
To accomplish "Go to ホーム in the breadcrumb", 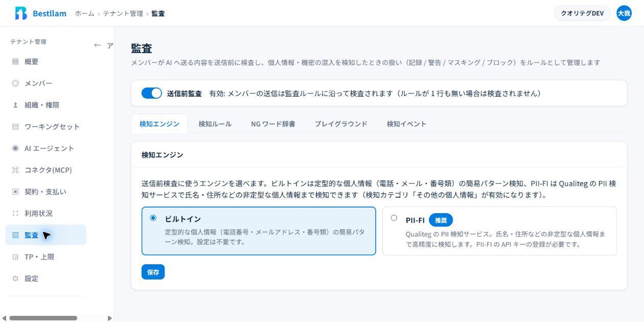I will point(85,13).
